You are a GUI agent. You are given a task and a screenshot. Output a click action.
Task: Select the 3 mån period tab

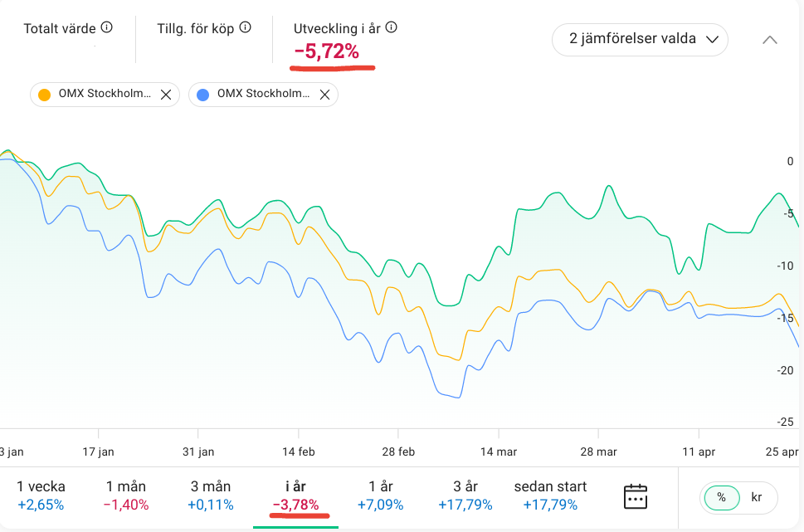[x=210, y=495]
